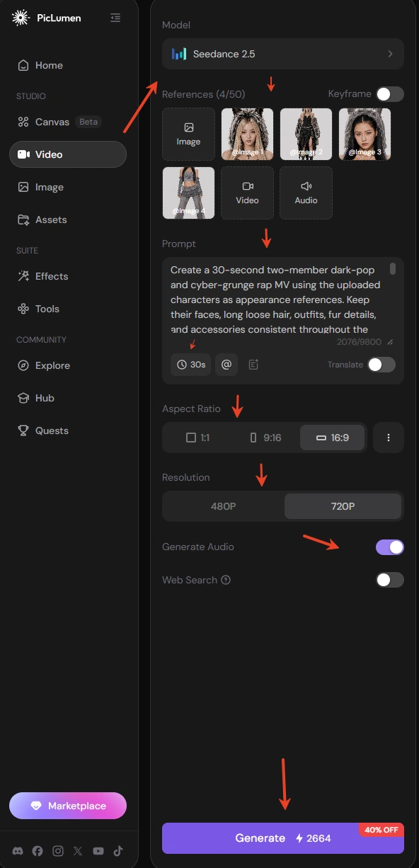Click the Beta badge next to Canvas
Image resolution: width=419 pixels, height=868 pixels.
[x=88, y=122]
